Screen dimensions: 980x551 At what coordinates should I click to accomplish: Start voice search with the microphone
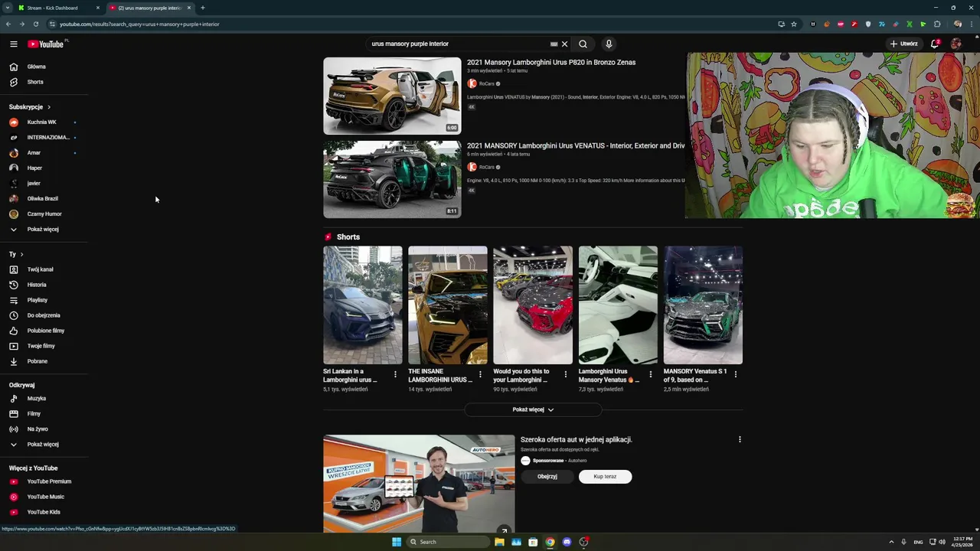point(609,44)
